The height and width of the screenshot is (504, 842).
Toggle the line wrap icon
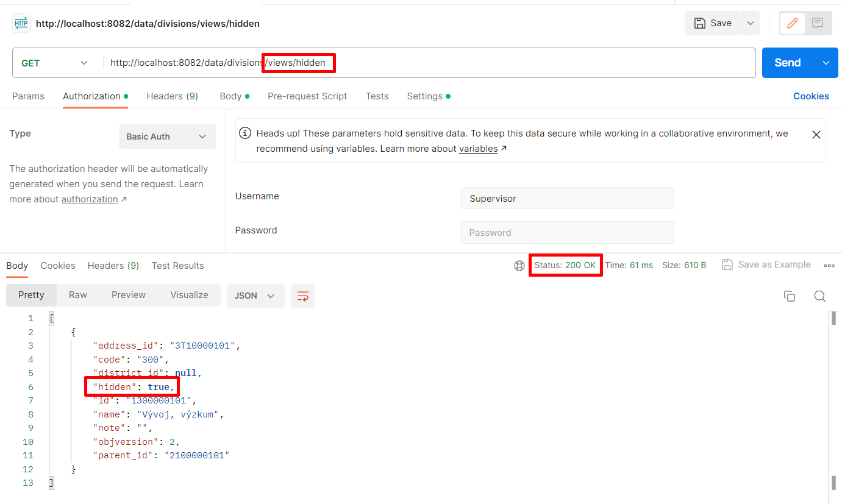click(x=303, y=296)
